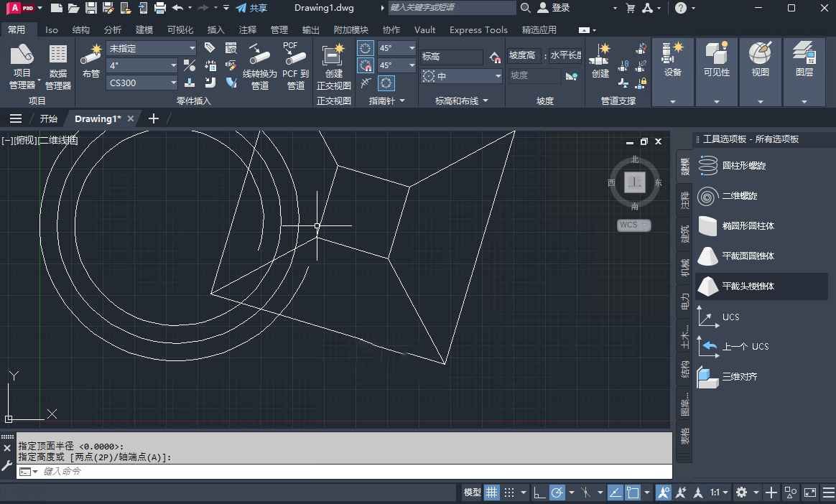Click the search magnifier icon in the title bar
This screenshot has height=504, width=836.
tap(525, 8)
